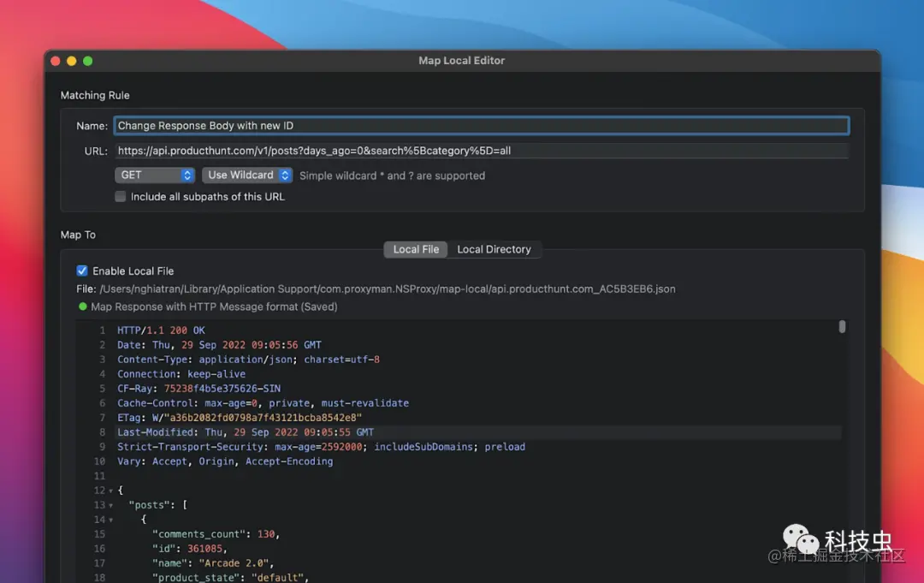The height and width of the screenshot is (583, 924).
Task: Enable 'Include all subpaths of this URL' checkbox
Action: (x=121, y=196)
